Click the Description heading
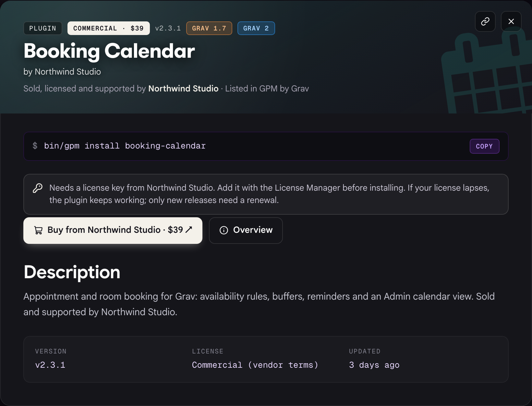This screenshot has height=406, width=532. (x=72, y=272)
